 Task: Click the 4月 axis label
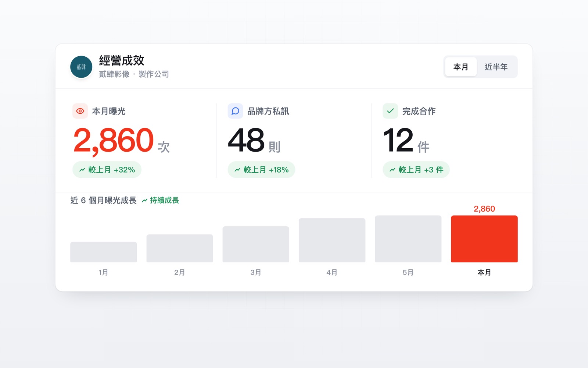[332, 273]
